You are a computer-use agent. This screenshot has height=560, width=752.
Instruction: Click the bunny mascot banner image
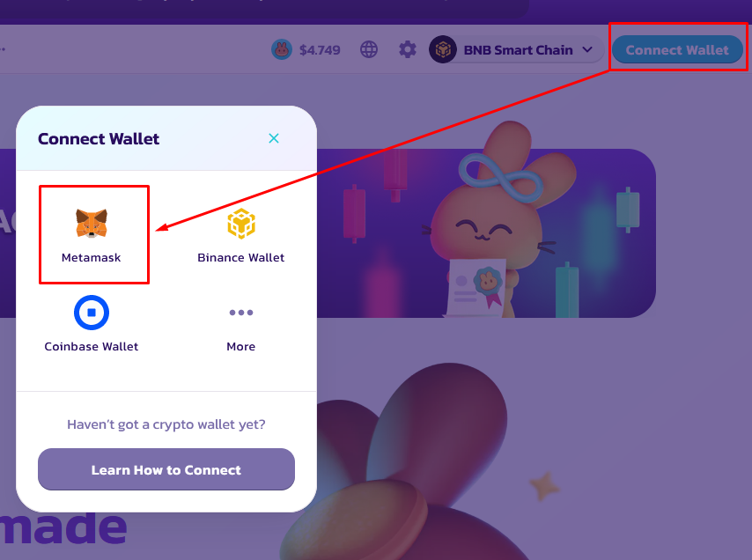click(x=498, y=220)
